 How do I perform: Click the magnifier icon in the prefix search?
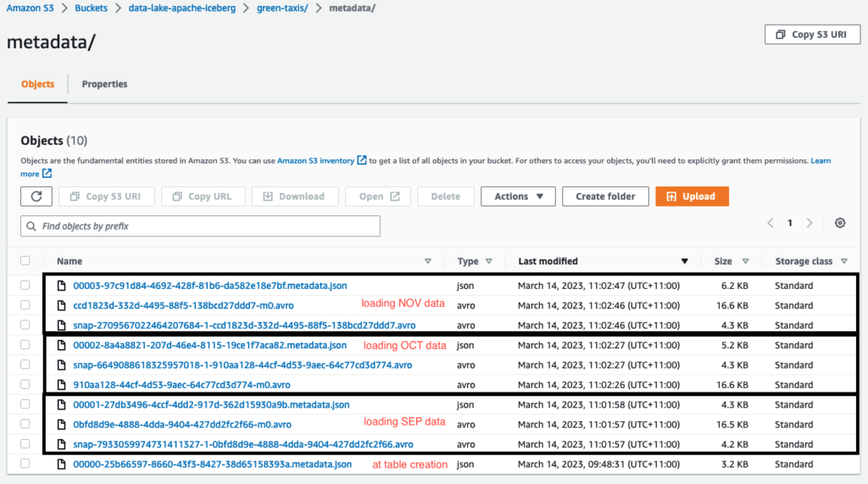(x=31, y=226)
